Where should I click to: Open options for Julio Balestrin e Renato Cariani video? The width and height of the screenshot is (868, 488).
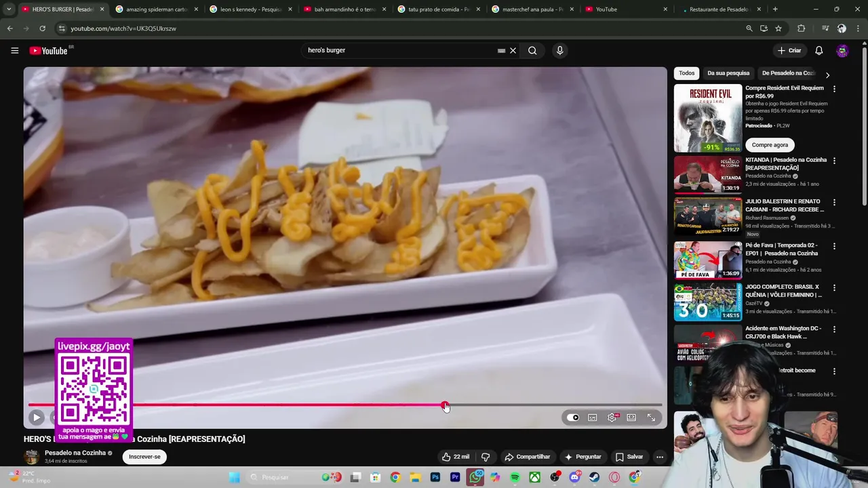pos(834,202)
